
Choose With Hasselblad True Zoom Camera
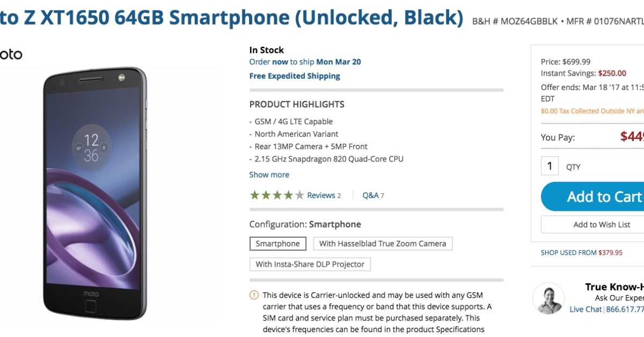(383, 244)
